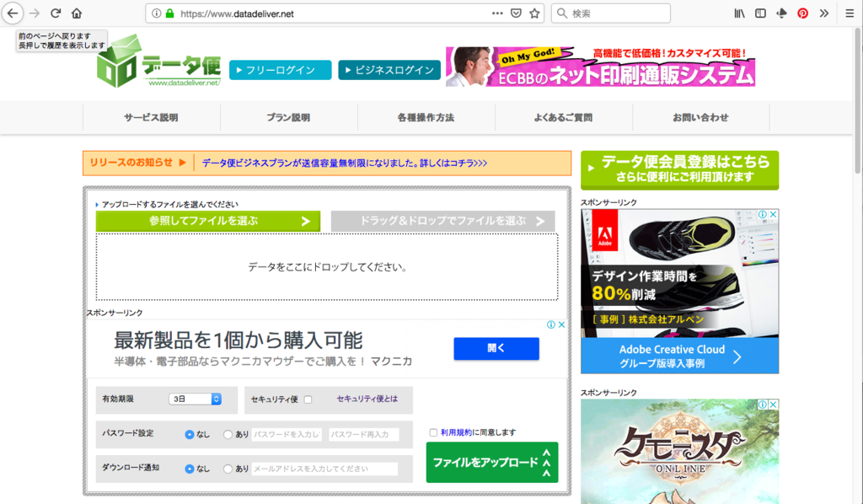Click AdChoices info icon on マクニカ ad

pyautogui.click(x=551, y=324)
